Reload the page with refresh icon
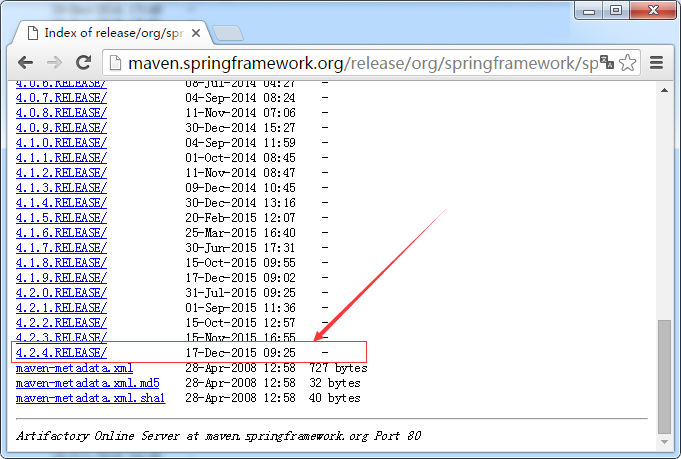This screenshot has height=459, width=681. point(83,63)
